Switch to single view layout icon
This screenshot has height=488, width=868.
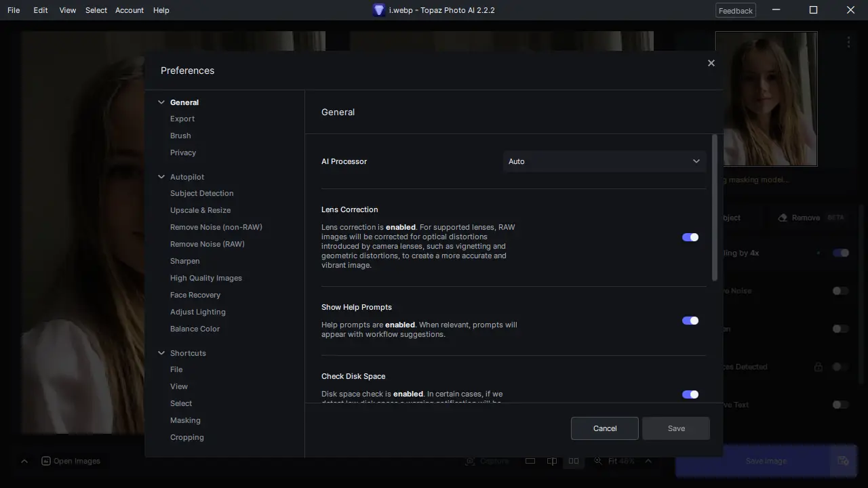point(530,461)
